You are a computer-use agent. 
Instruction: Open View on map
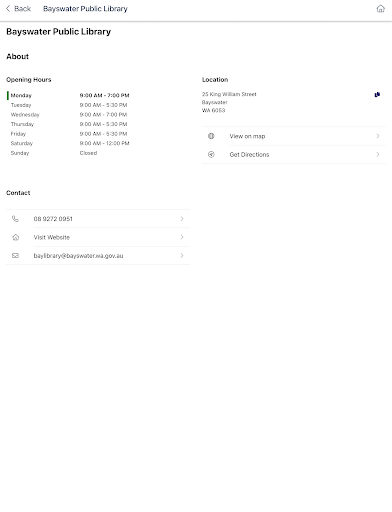(x=294, y=136)
